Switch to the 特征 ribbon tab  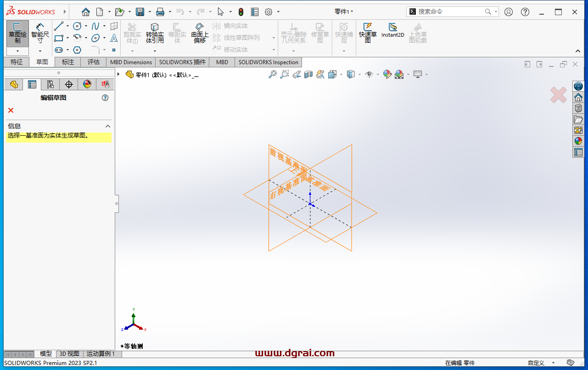pos(17,62)
